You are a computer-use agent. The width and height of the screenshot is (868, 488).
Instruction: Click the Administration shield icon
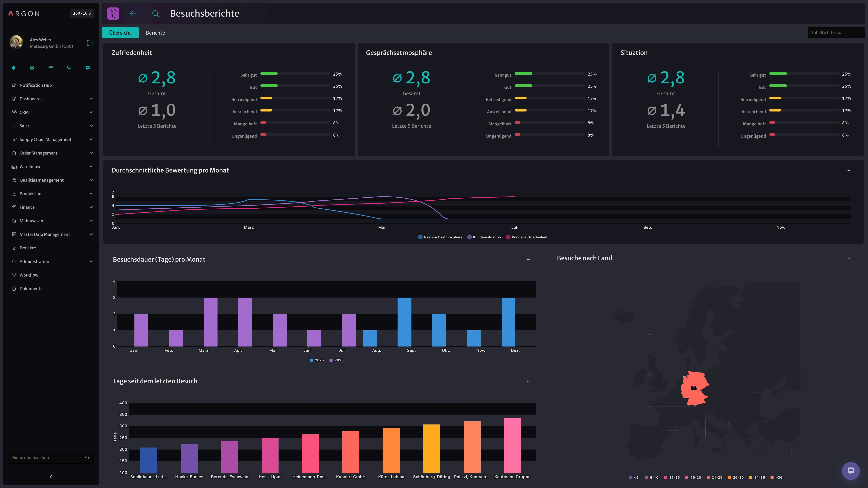[14, 261]
